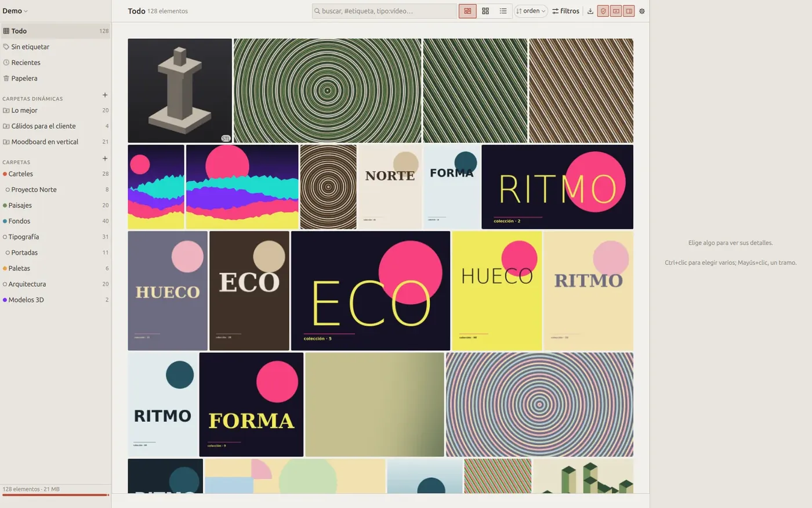
Task: Toggle the play-rectangle preview button
Action: tap(616, 11)
